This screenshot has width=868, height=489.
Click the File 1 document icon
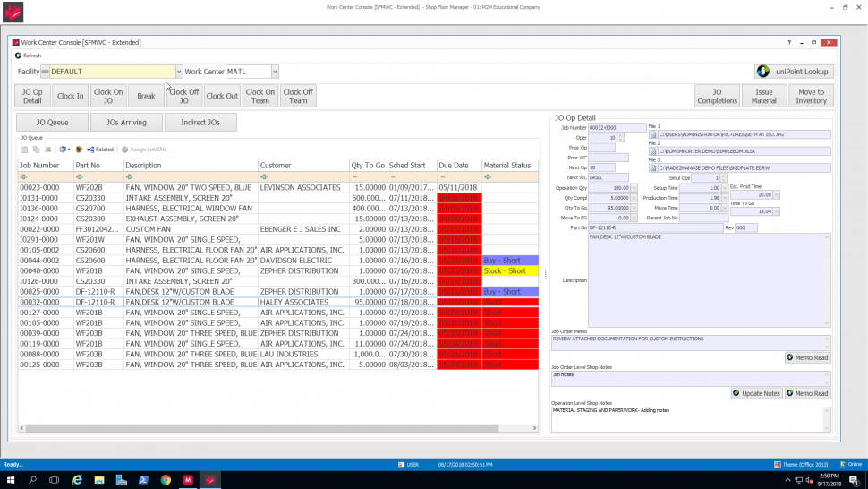[653, 134]
